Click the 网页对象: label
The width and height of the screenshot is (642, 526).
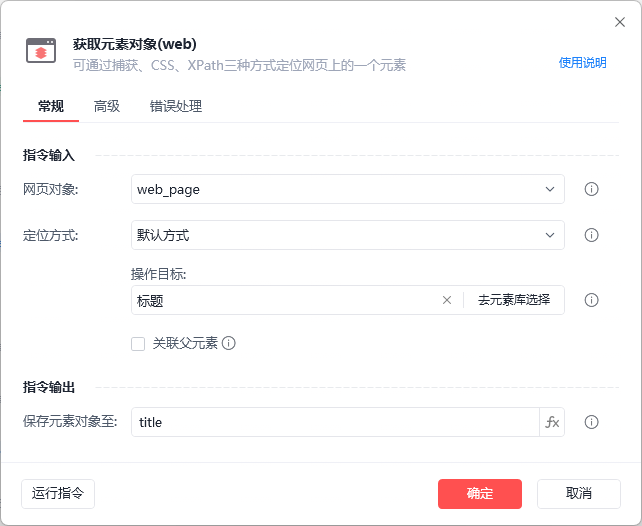click(50, 190)
